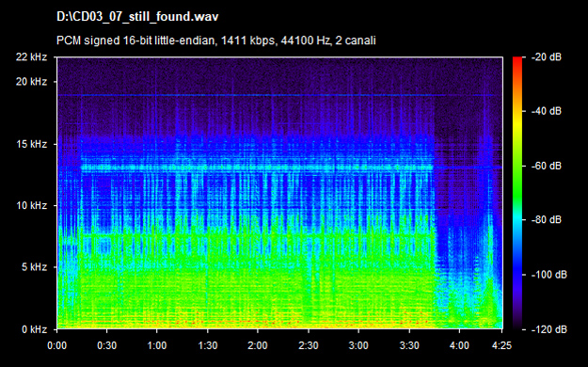Image resolution: width=588 pixels, height=367 pixels.
Task: Click the 3:30 time axis marker
Action: click(x=409, y=345)
